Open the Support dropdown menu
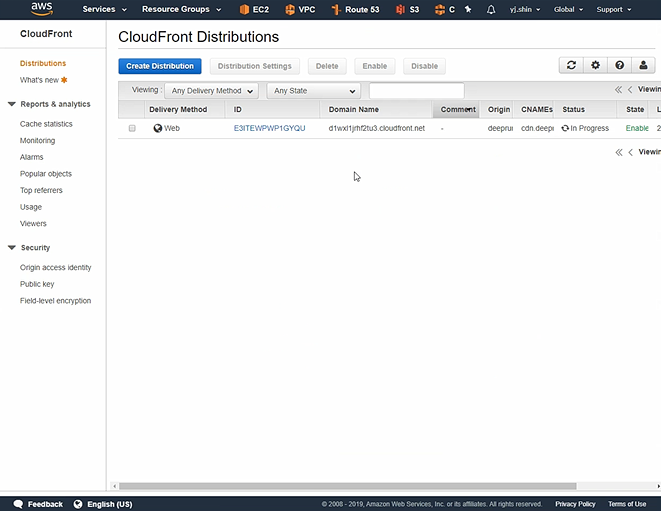The width and height of the screenshot is (661, 511). point(614,9)
